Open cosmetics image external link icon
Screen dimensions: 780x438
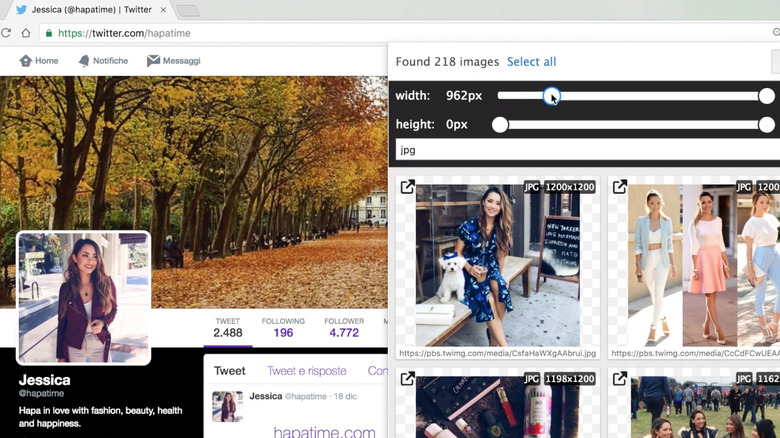pos(408,379)
